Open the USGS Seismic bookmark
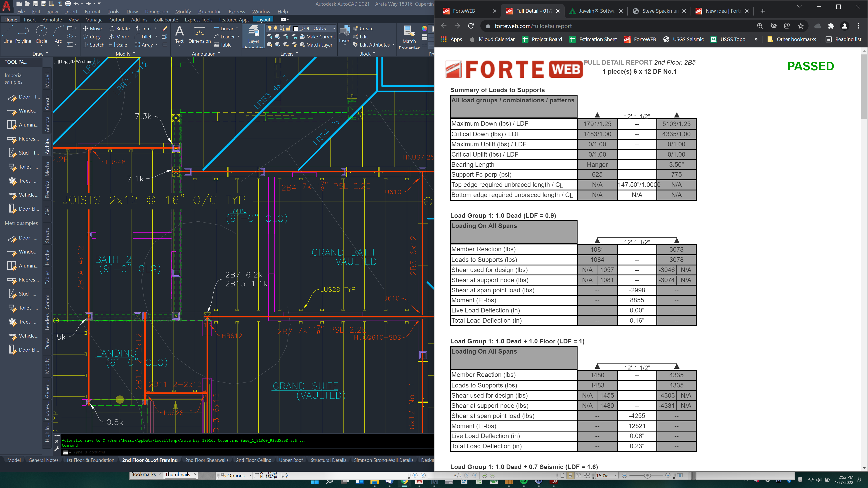Viewport: 868px width, 488px height. click(x=683, y=39)
